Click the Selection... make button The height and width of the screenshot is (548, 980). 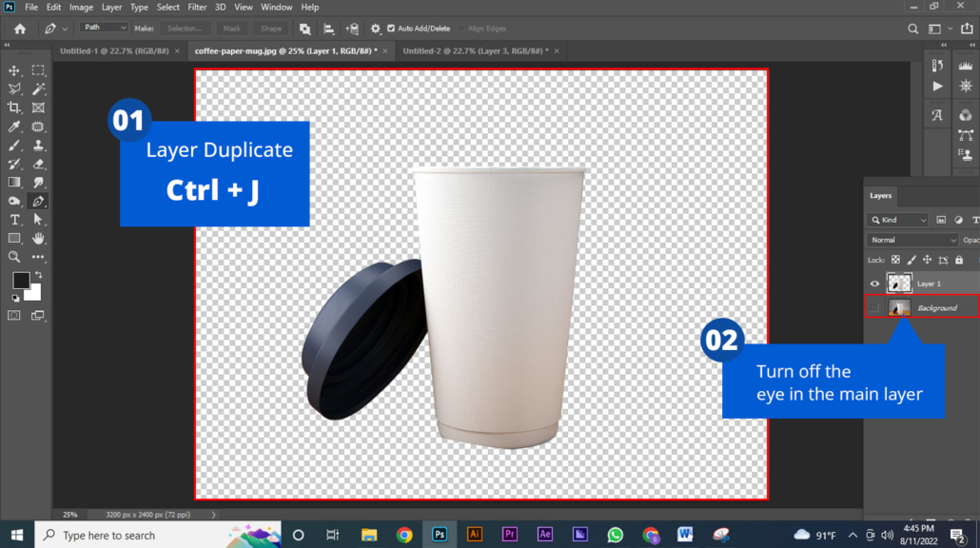(185, 29)
